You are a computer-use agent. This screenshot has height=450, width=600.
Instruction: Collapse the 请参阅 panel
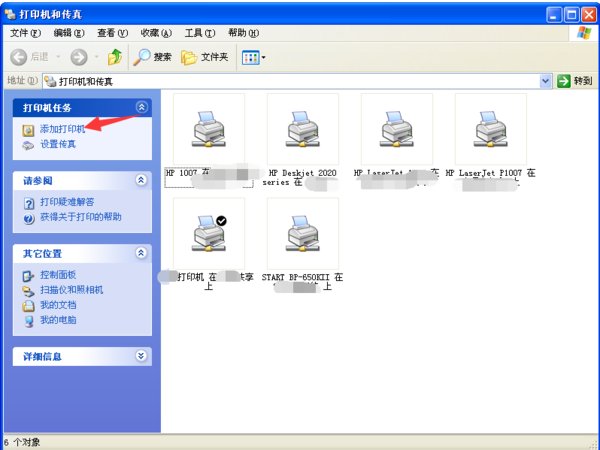141,180
